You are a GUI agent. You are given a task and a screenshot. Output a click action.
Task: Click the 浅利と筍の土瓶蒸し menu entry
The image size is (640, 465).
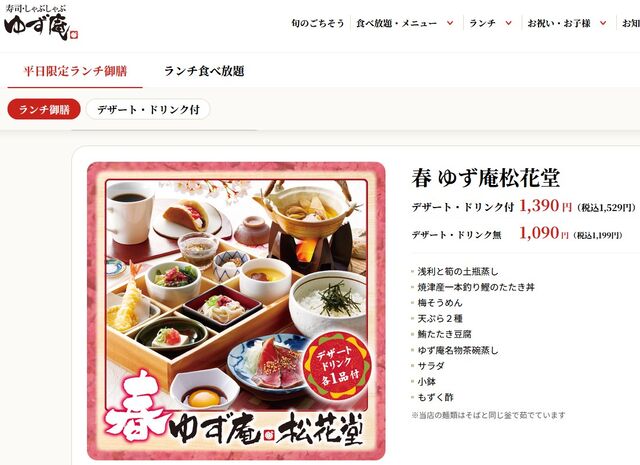(x=458, y=271)
